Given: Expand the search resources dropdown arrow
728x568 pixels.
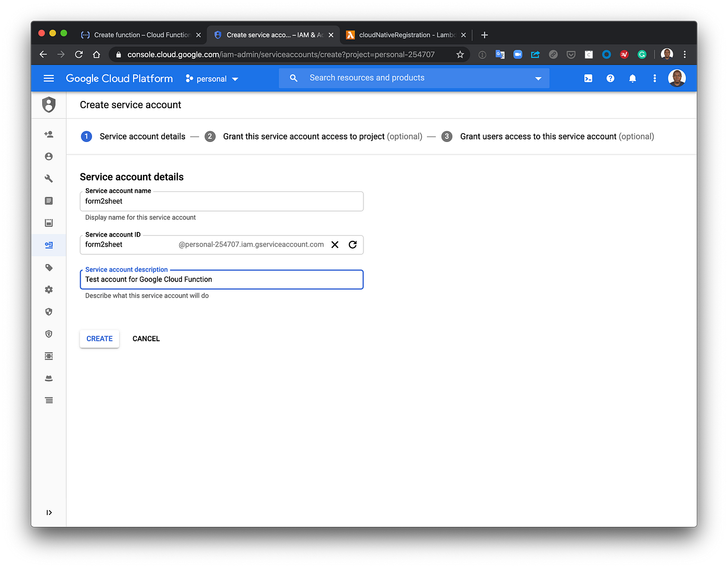Looking at the screenshot, I should tap(538, 78).
